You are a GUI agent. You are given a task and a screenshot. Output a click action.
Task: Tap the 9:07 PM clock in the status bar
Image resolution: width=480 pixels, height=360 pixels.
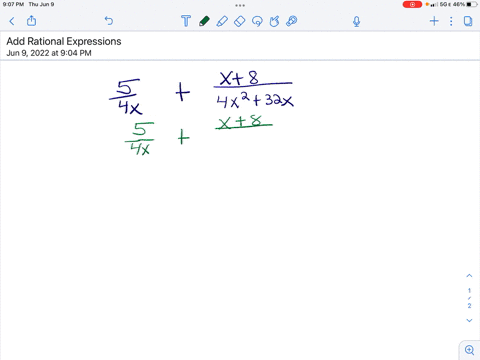(13, 4)
